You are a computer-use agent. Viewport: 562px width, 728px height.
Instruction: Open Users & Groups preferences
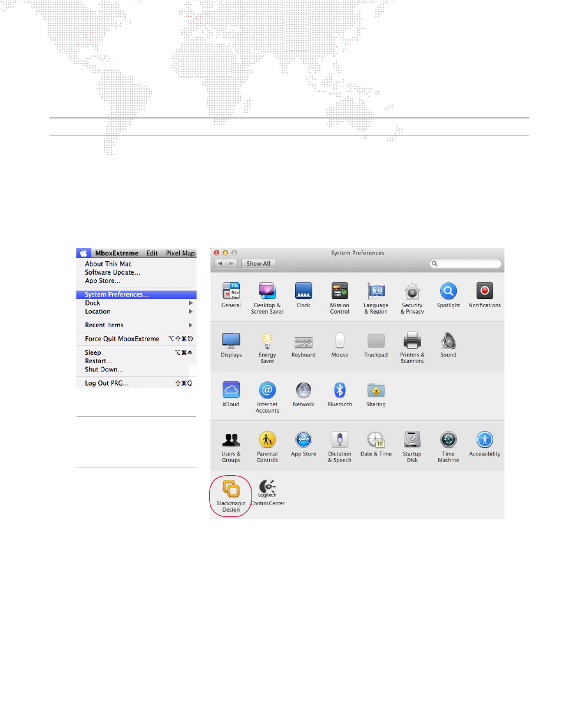pyautogui.click(x=231, y=447)
